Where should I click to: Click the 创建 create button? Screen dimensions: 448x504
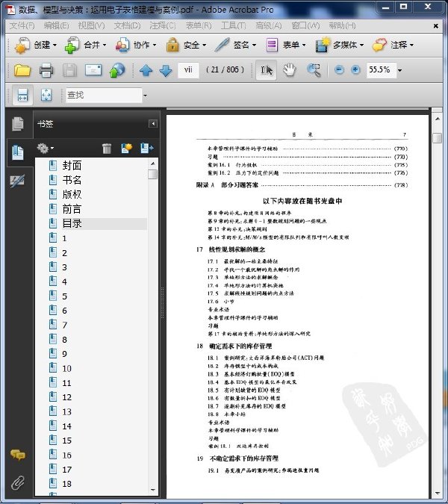36,45
